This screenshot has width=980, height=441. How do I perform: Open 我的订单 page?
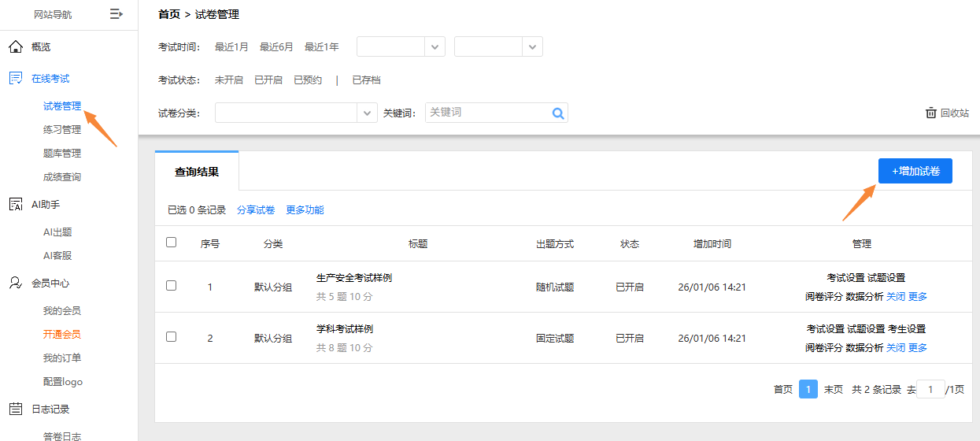point(62,358)
